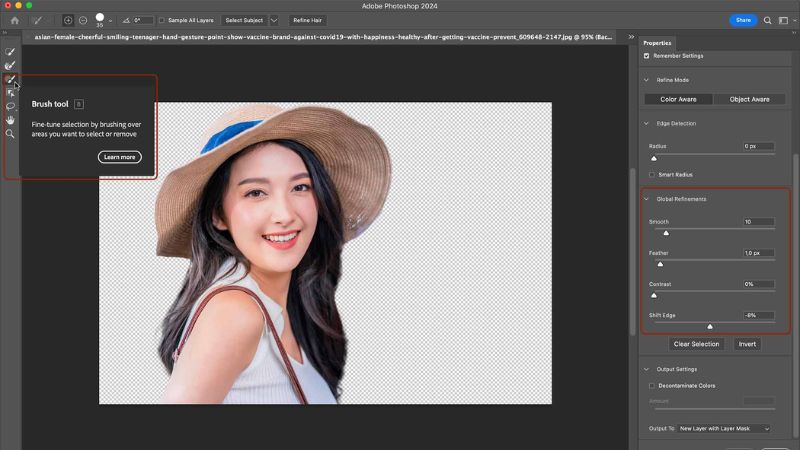Viewport: 800px width, 450px height.
Task: Click the Contrast value field
Action: (758, 284)
